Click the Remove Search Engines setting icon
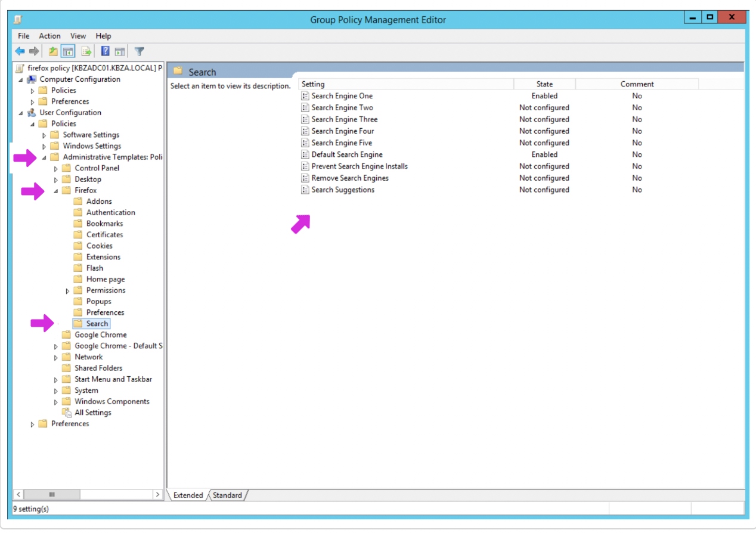The width and height of the screenshot is (756, 533). tap(305, 178)
